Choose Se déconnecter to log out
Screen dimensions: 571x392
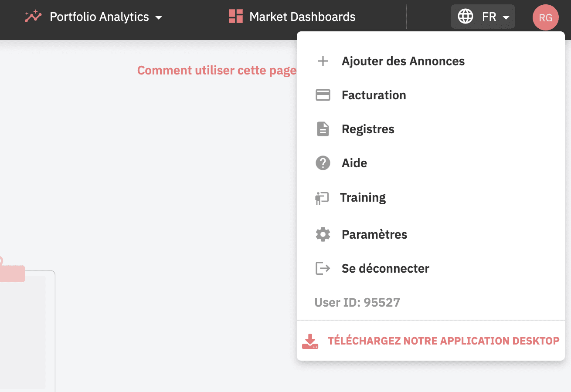pos(385,268)
